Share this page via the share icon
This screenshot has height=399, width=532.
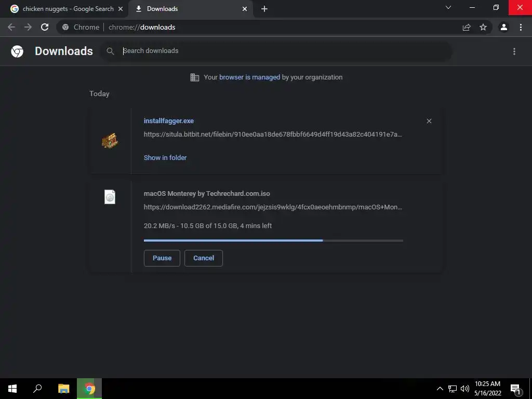467,27
